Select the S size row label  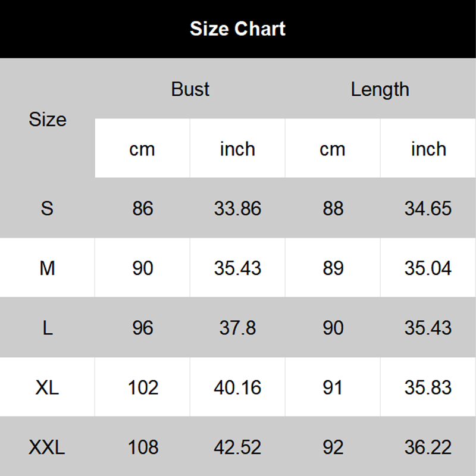point(48,208)
